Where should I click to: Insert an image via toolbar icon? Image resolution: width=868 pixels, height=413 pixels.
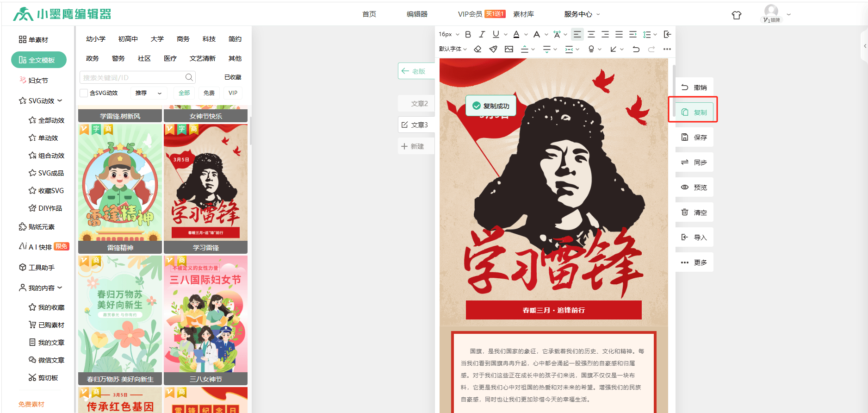click(x=509, y=49)
